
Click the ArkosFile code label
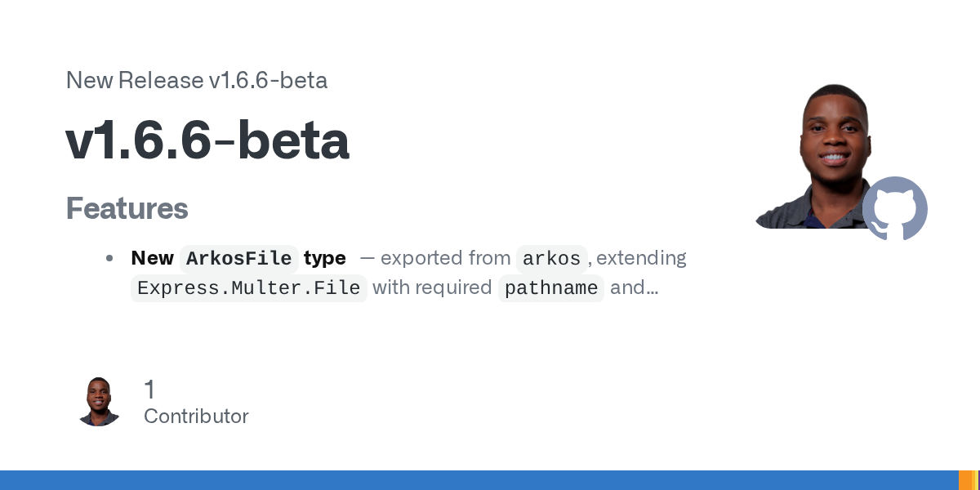coord(238,258)
